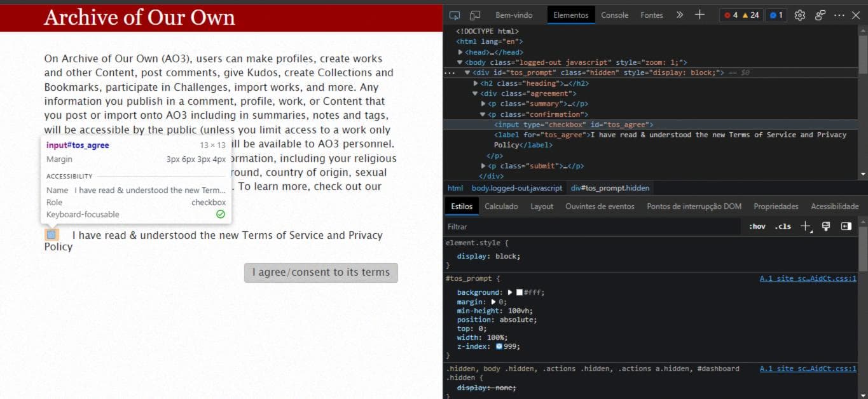The width and height of the screenshot is (868, 399).
Task: Expand the p class="submit" node
Action: pos(483,166)
